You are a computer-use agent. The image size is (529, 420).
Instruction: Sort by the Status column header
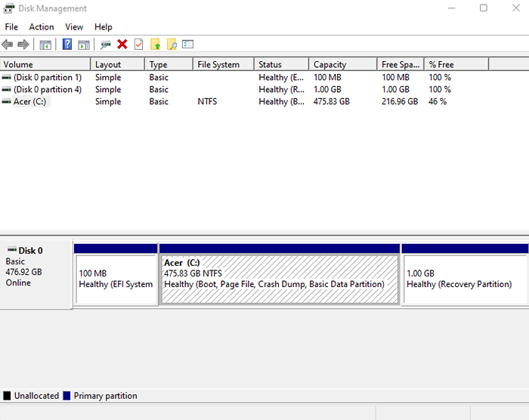[281, 64]
